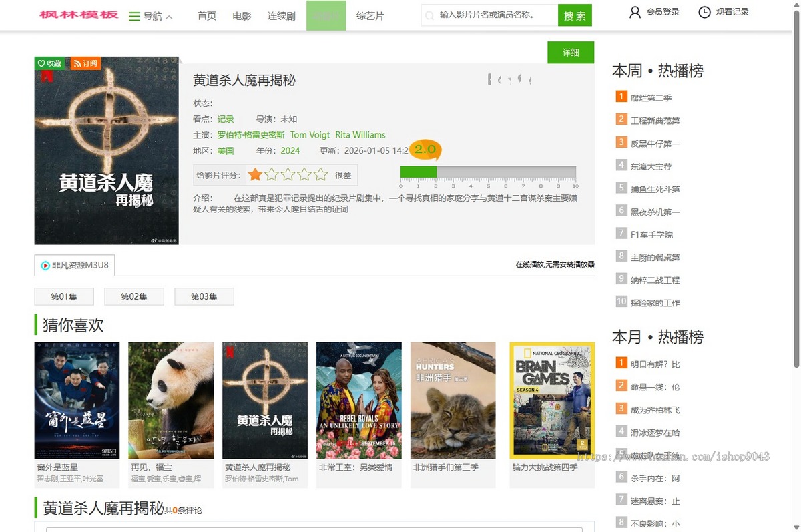Open the 窗外是蓝星 poster thumbnail
Screen dimensions: 801x532
pyautogui.click(x=77, y=401)
